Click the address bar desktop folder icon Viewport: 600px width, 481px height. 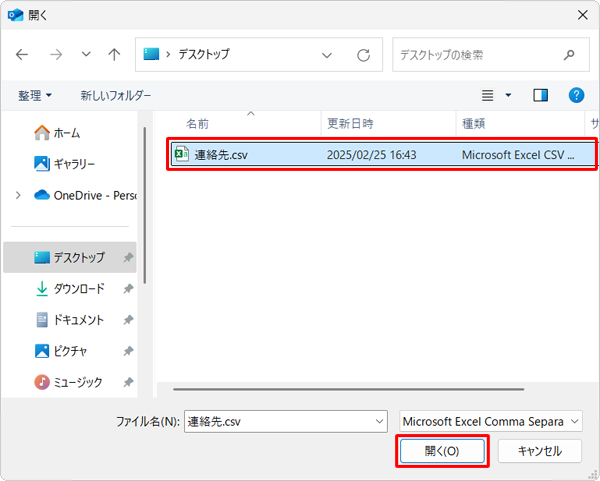click(151, 54)
